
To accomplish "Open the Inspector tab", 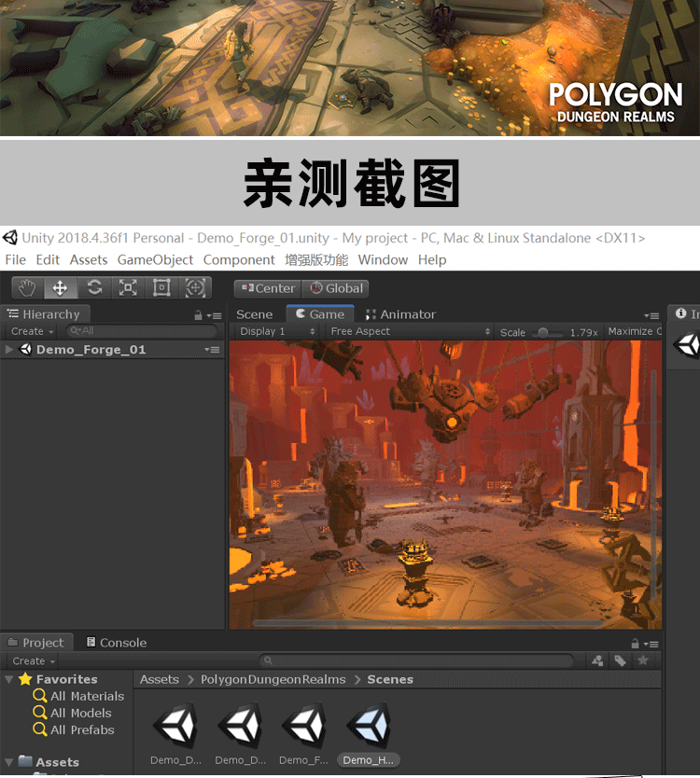I will [x=686, y=313].
